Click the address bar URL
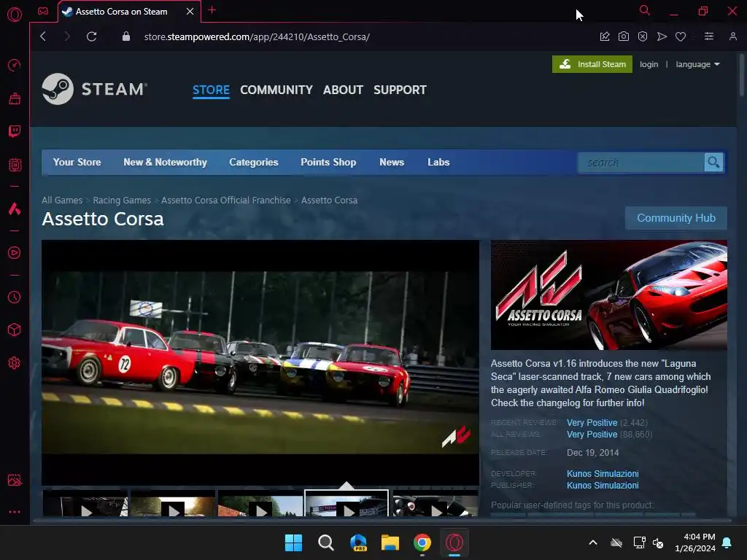747x560 pixels. (x=257, y=36)
